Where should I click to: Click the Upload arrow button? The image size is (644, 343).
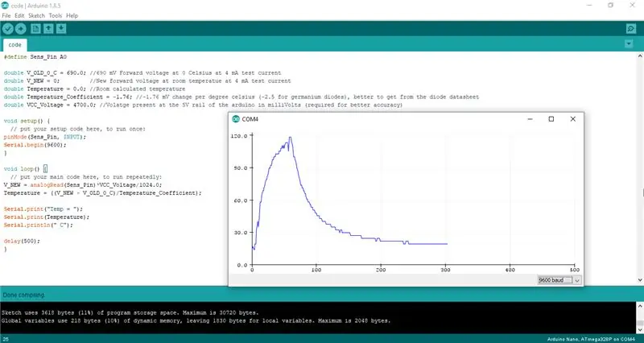click(x=21, y=29)
